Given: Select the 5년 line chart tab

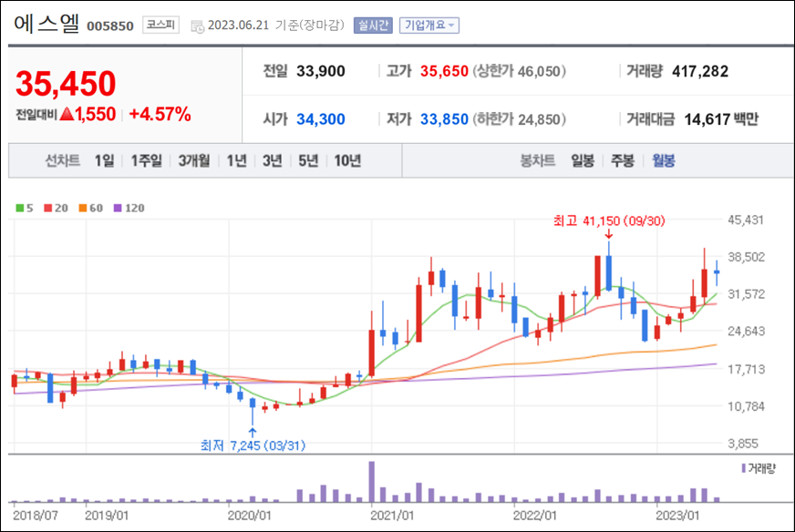Looking at the screenshot, I should click(308, 160).
